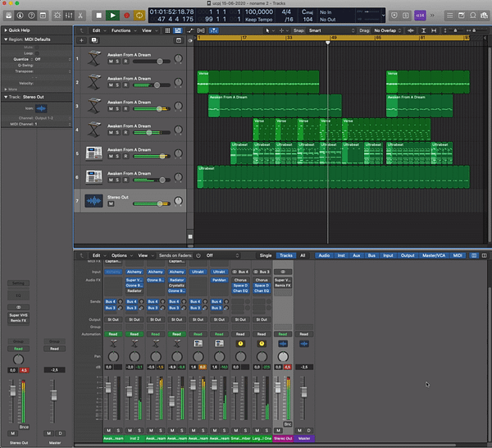Click the Stop button in transport
The width and height of the screenshot is (492, 448).
pos(99,15)
